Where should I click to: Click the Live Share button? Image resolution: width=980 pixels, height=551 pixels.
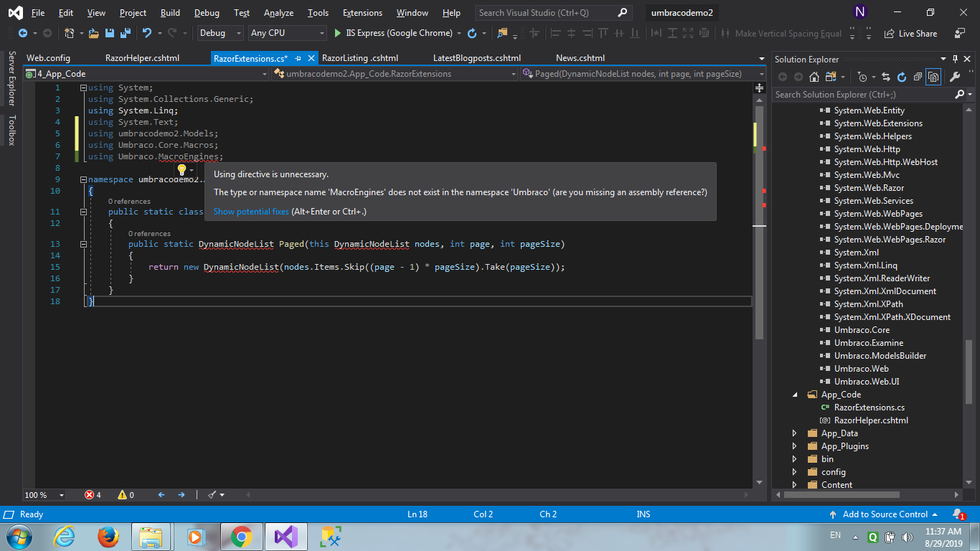[x=910, y=33]
